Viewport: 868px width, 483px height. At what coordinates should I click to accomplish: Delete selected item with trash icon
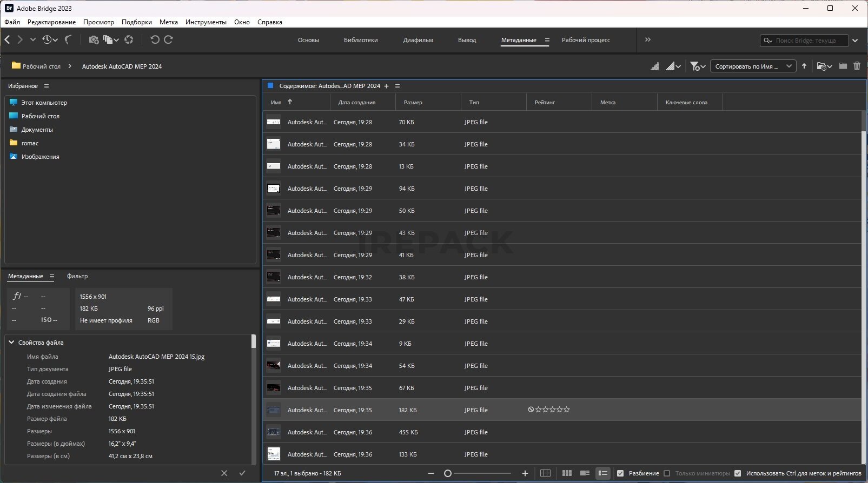click(x=857, y=66)
